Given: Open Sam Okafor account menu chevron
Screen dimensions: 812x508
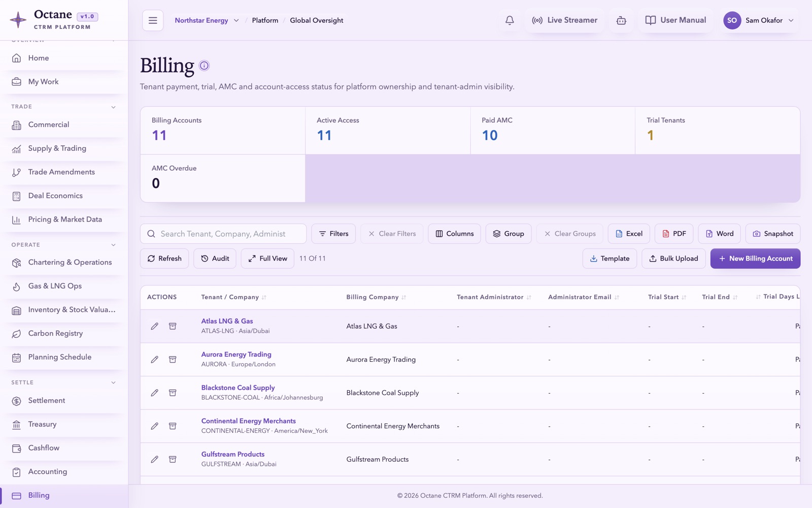Looking at the screenshot, I should [791, 20].
